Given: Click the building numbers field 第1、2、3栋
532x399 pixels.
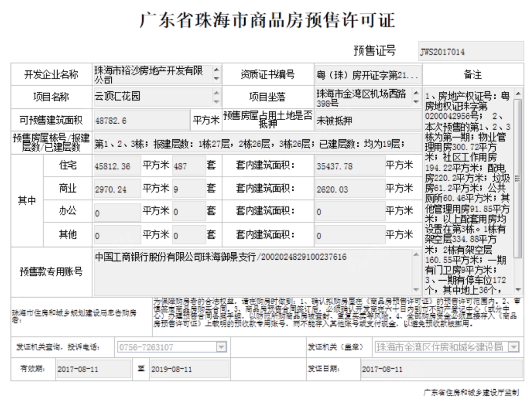Looking at the screenshot, I should tap(257, 143).
